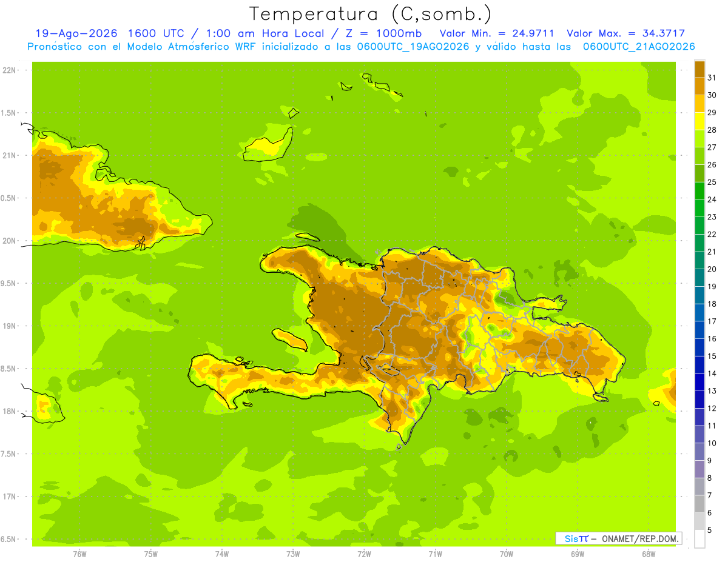The image size is (728, 562).
Task: Click the '20N' latitude label
Action: click(x=9, y=241)
